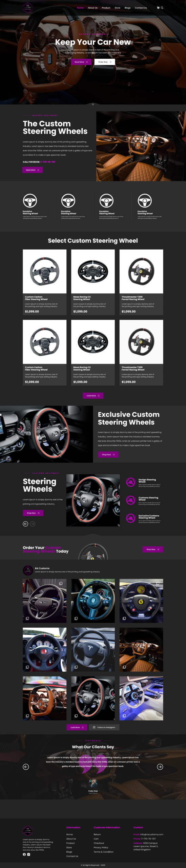Advance to next testimonial with right arrow
Viewport: 186px width, 868px height.
(160, 767)
